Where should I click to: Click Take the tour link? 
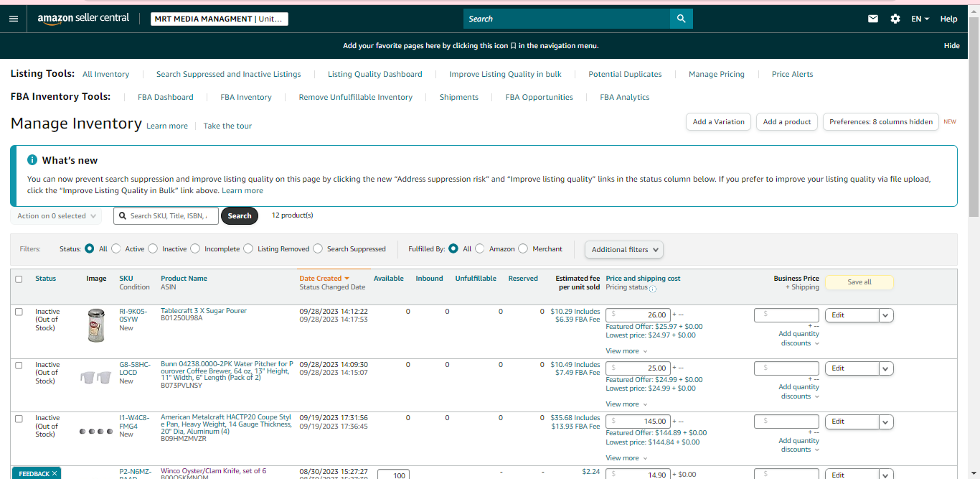point(227,126)
